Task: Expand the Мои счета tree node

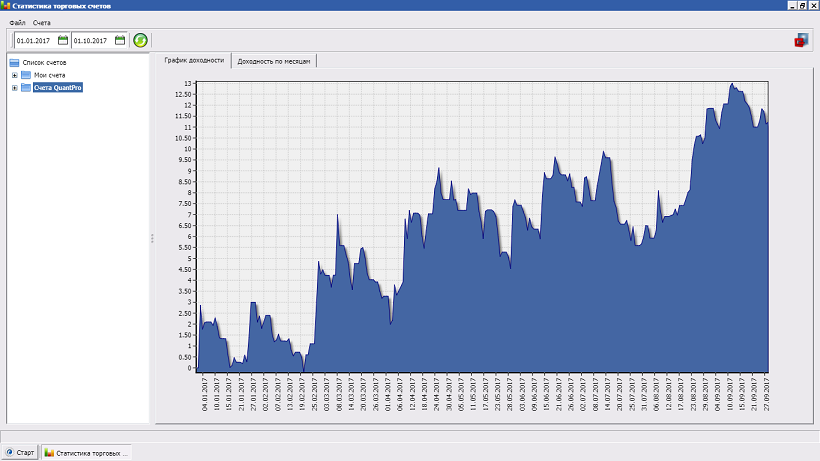Action: (14, 75)
